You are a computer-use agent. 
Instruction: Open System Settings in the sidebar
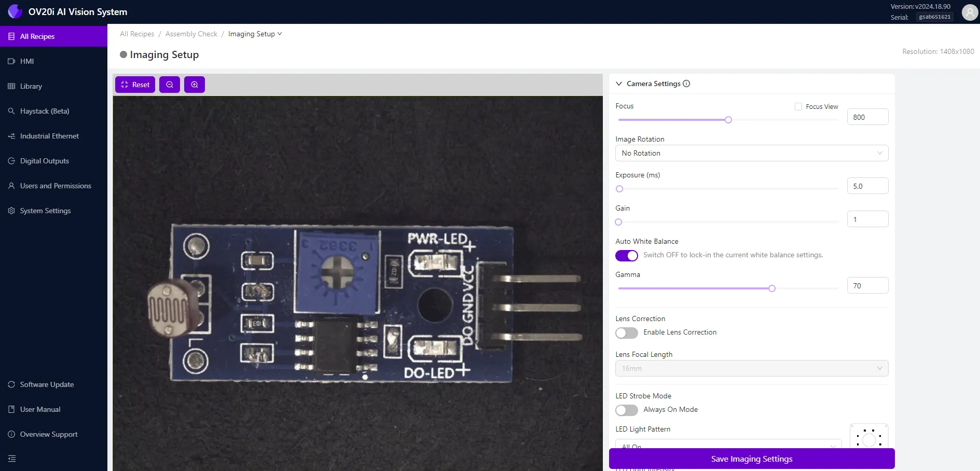tap(45, 211)
